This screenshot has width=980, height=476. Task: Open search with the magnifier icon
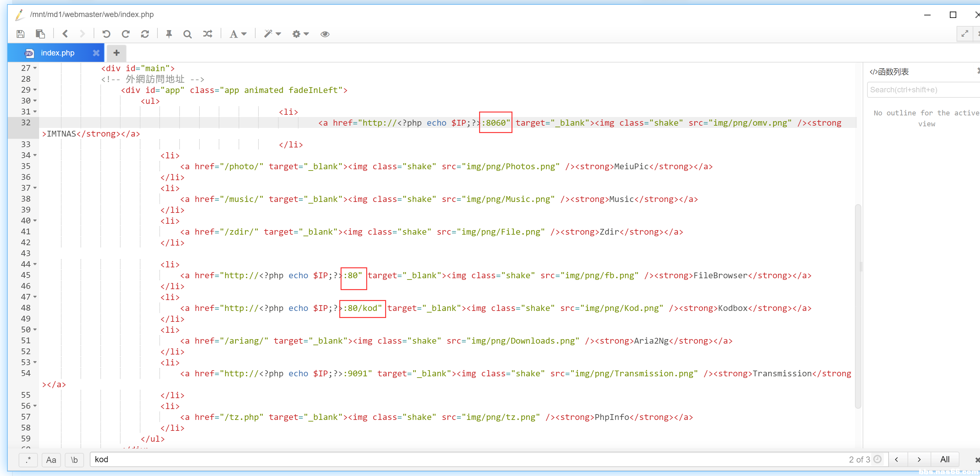(187, 34)
